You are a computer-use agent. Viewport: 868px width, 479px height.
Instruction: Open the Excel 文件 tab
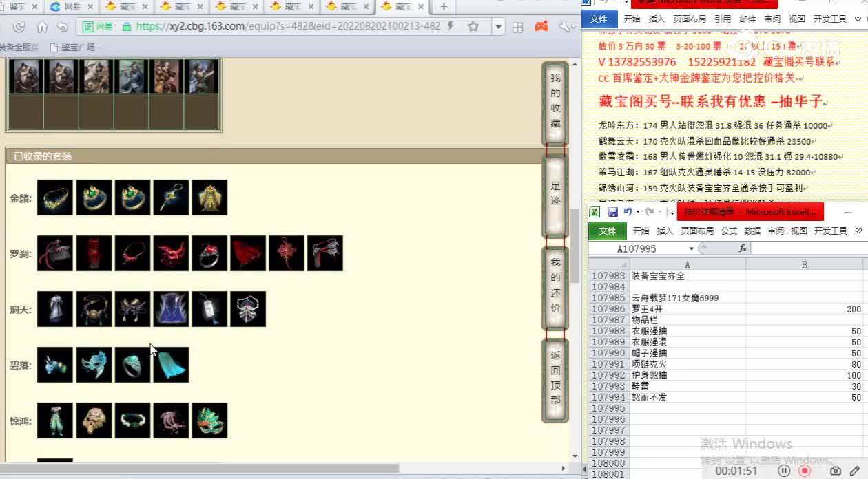[x=608, y=231]
